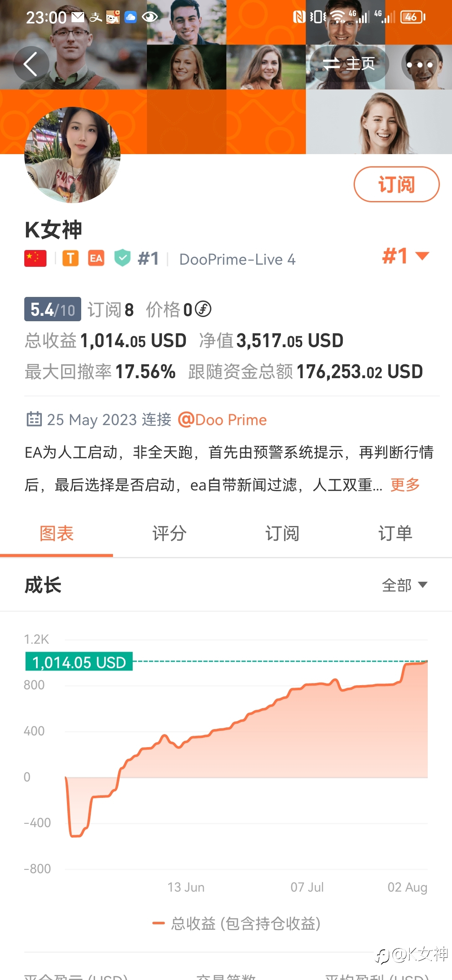The width and height of the screenshot is (452, 980).
Task: Tap the 订阅 subscribe button
Action: [x=396, y=184]
